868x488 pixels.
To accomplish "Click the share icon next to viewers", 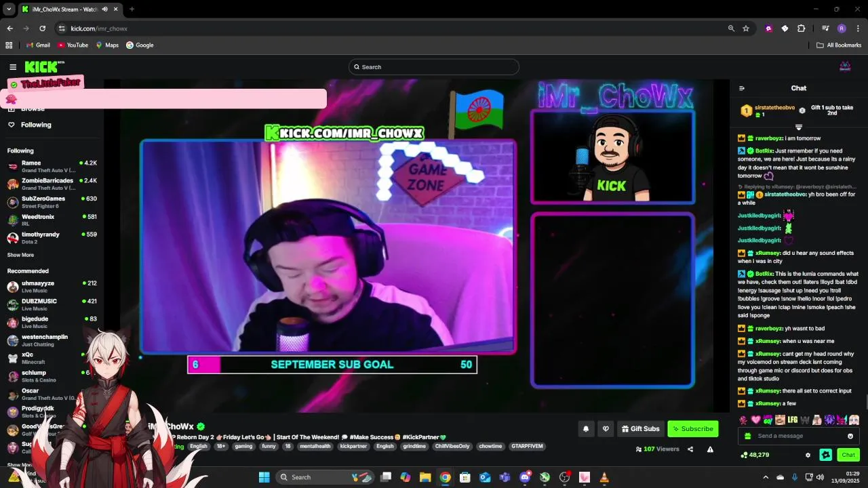I will click(x=690, y=449).
